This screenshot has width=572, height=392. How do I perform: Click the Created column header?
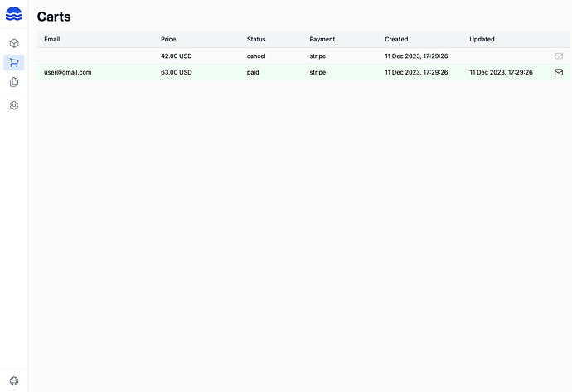(x=396, y=39)
